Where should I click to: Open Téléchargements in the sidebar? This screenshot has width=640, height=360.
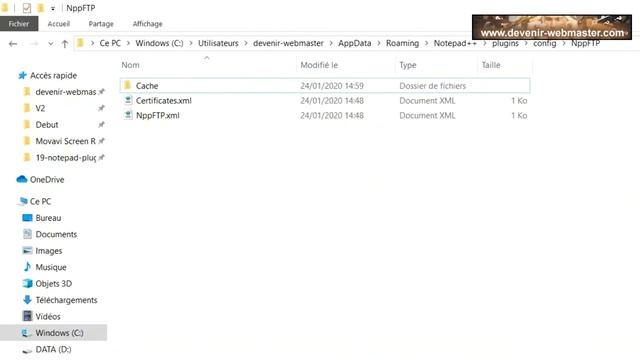pos(66,300)
